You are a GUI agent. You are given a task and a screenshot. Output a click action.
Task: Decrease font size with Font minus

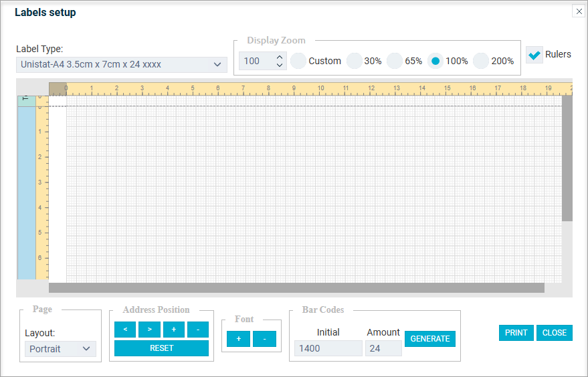point(264,339)
